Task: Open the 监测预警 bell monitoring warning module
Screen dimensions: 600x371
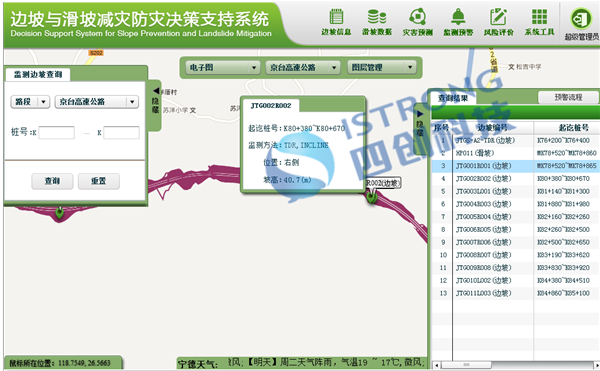Action: point(458,22)
